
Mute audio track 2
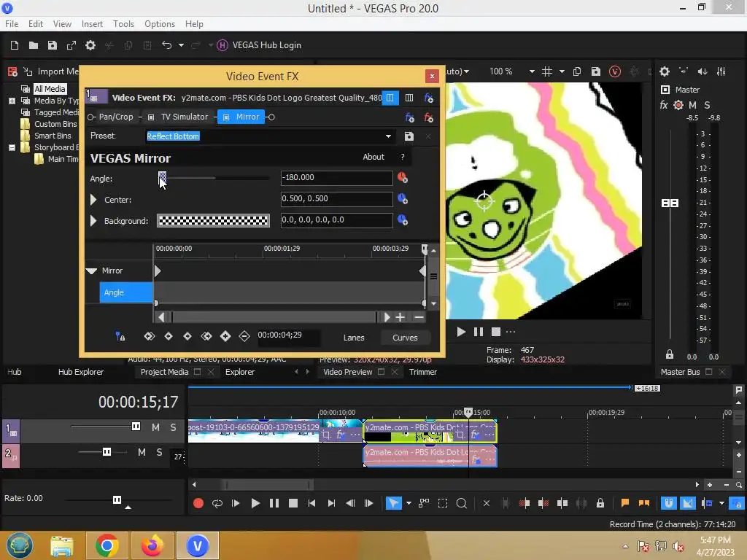pos(142,452)
